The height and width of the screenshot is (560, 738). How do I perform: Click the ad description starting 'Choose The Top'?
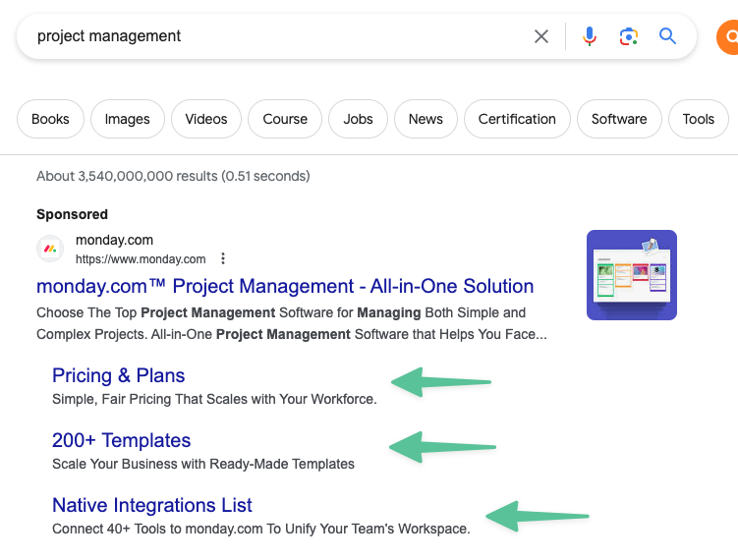(x=292, y=324)
